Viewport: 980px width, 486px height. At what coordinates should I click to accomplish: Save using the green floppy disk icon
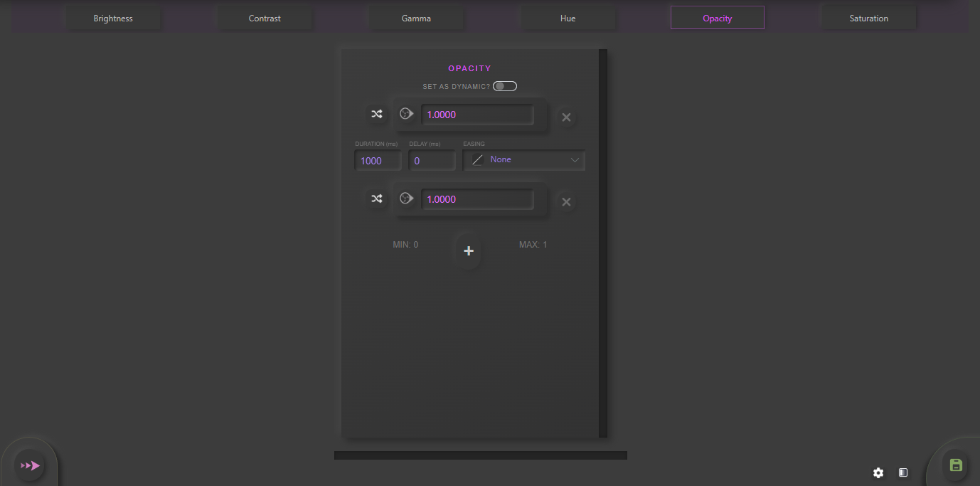(956, 465)
